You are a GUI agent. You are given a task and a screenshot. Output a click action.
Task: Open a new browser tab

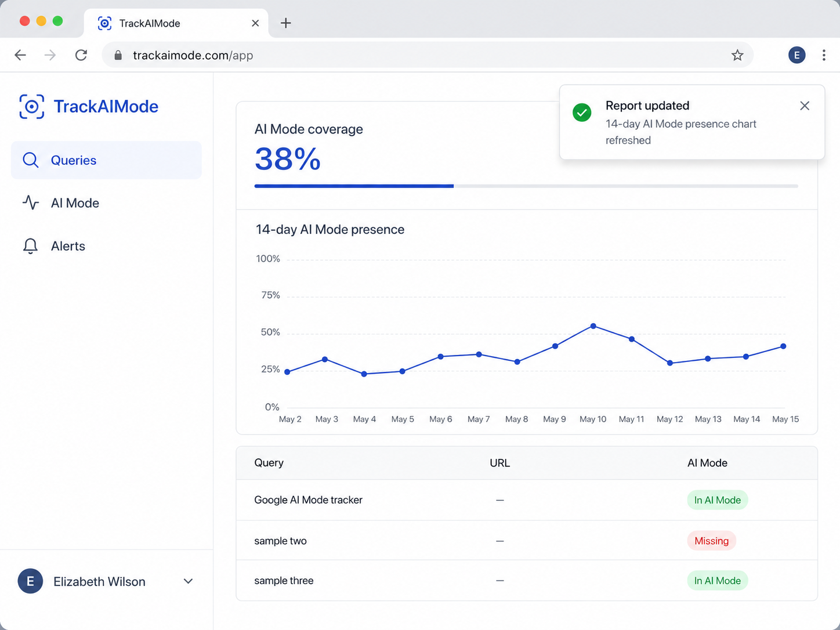[x=286, y=23]
